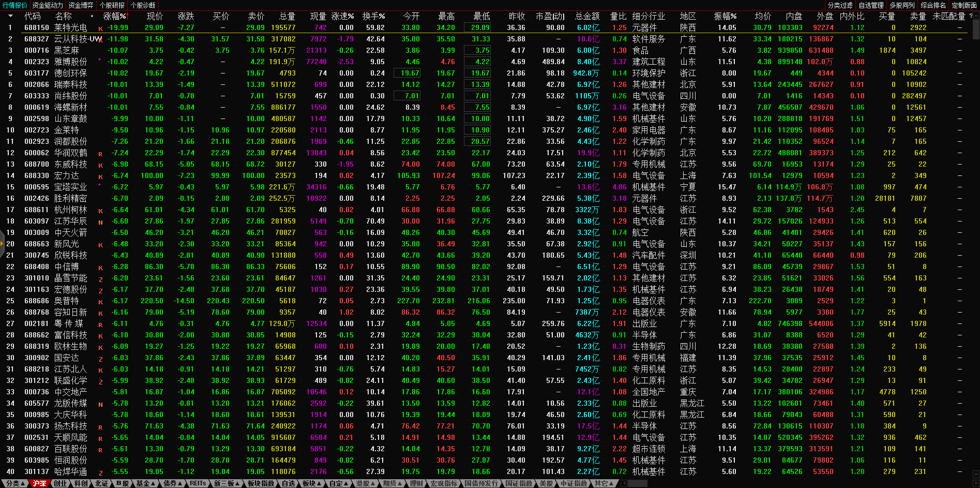980x488 pixels.
Task: Click the 定制版面 button
Action: click(964, 5)
